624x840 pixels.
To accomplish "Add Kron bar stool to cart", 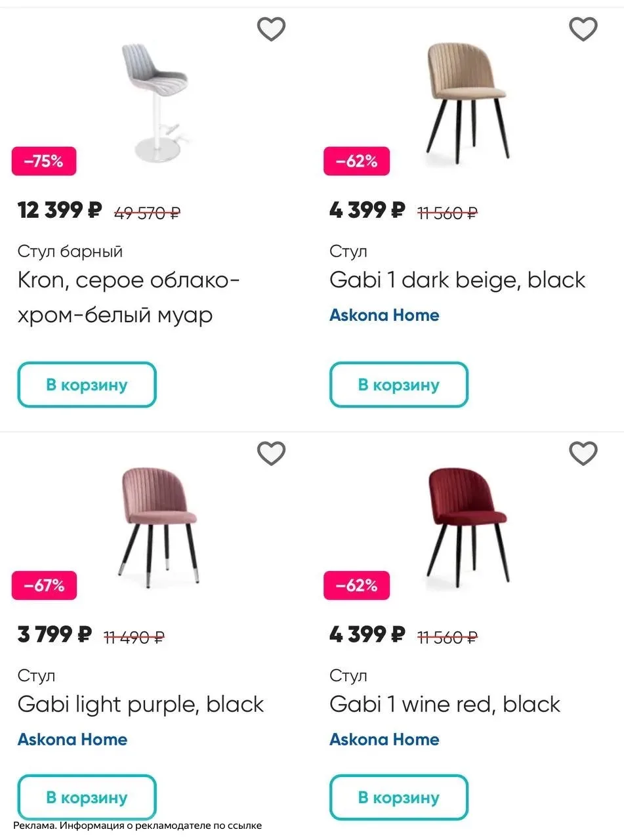I will tap(87, 385).
